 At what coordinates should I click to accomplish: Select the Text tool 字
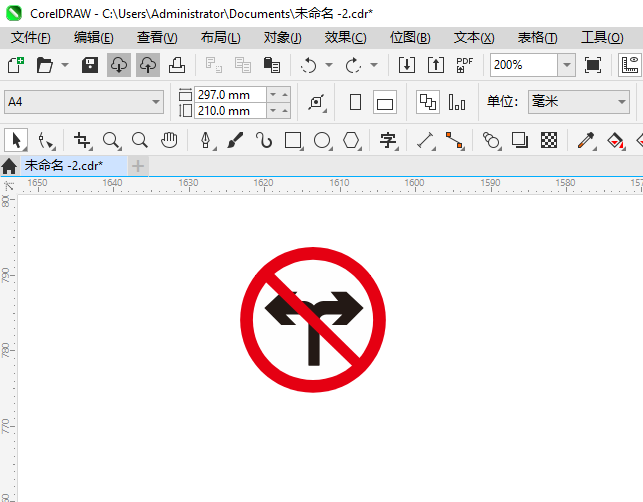[x=388, y=140]
